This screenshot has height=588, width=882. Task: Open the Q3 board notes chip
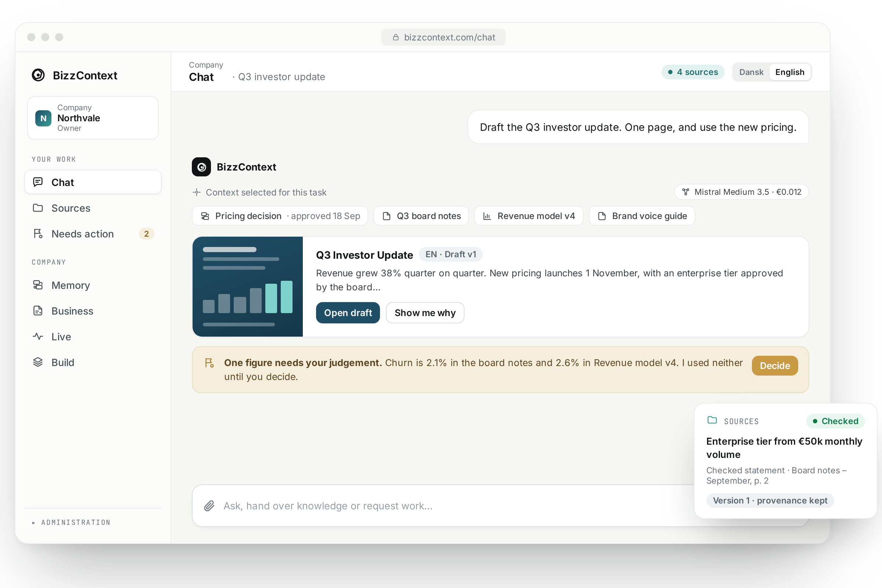[421, 216]
